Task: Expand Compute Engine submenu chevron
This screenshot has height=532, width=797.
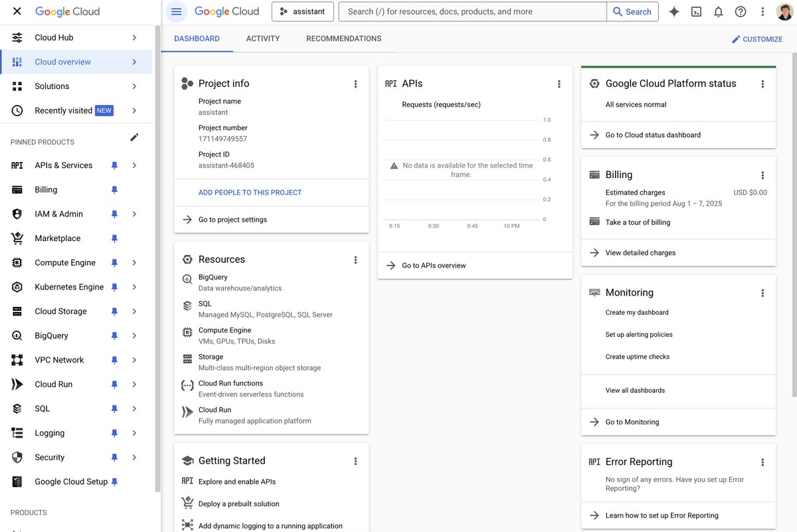Action: [134, 262]
